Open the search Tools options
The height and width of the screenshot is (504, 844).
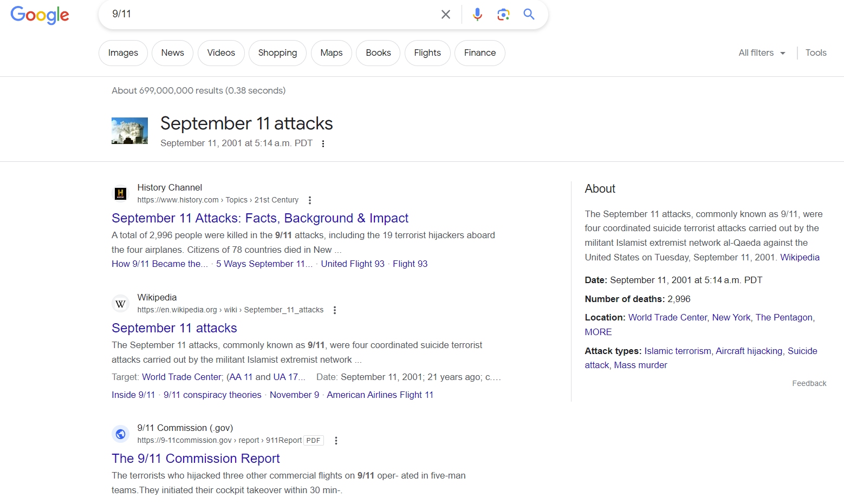816,53
